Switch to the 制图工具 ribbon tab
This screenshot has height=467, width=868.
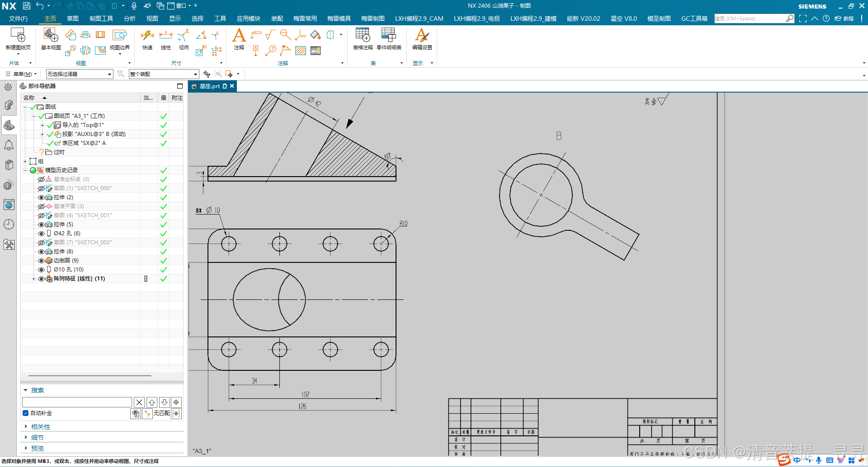[x=101, y=19]
